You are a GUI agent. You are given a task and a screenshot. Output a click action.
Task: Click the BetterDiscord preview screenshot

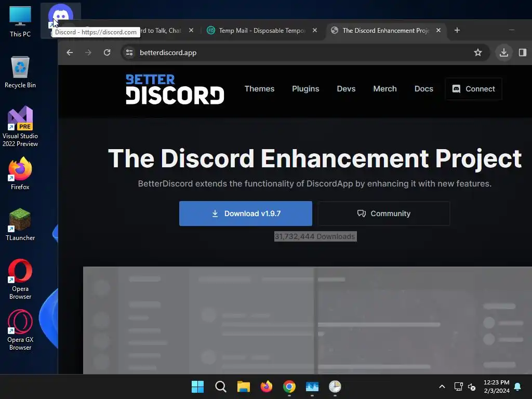308,320
